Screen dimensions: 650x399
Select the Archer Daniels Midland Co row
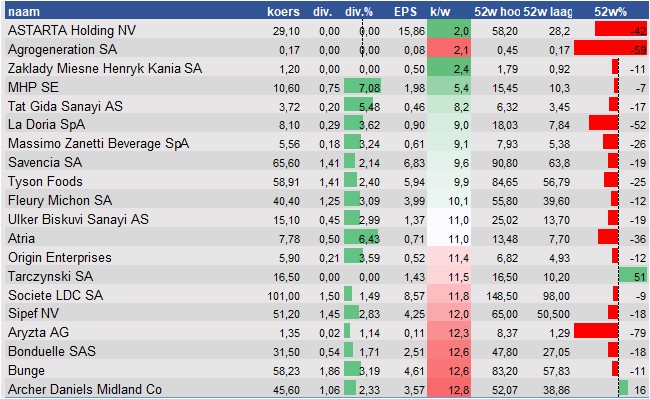(x=327, y=389)
